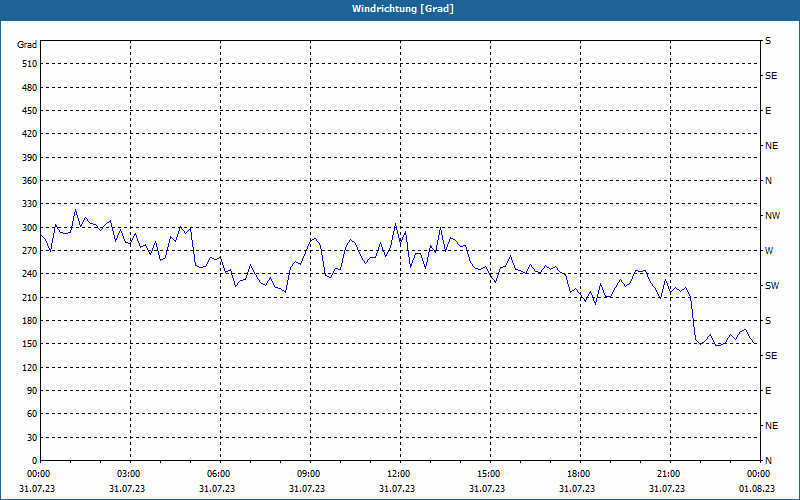This screenshot has width=800, height=500.
Task: Click the 270 y-axis value
Action: tap(30, 251)
